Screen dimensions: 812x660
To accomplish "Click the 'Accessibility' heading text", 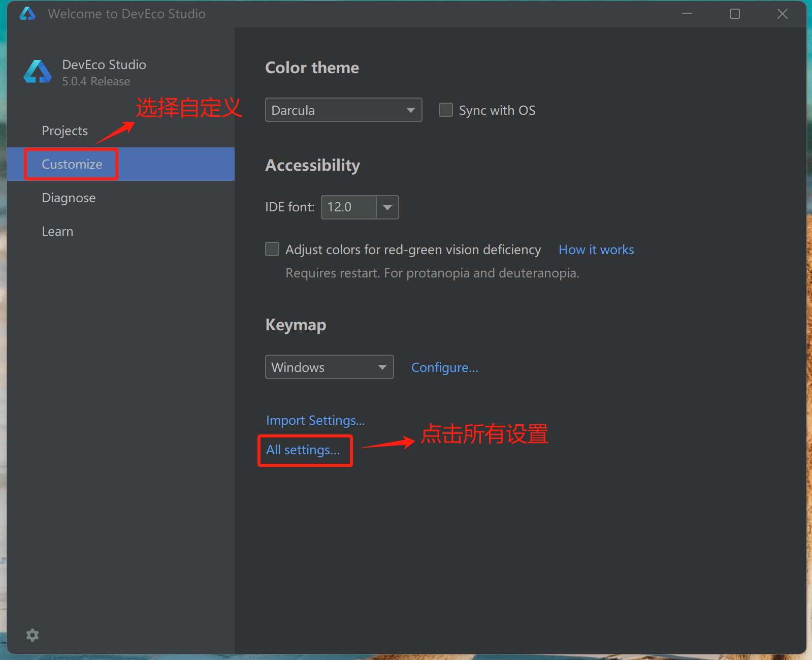I will (313, 165).
